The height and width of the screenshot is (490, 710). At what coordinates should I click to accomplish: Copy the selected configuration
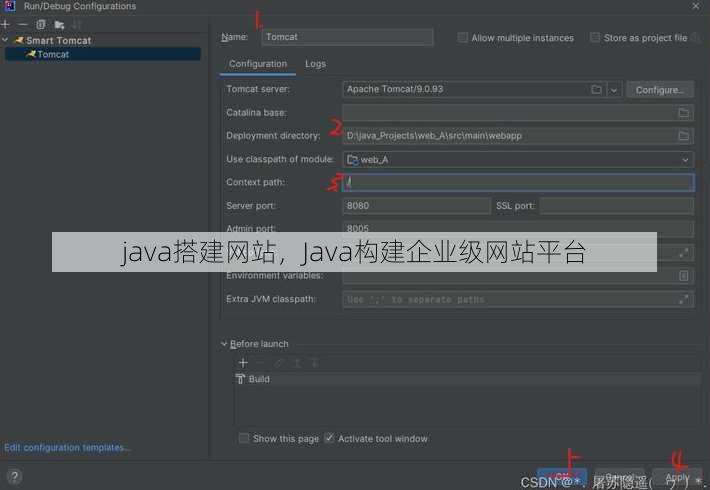[41, 24]
